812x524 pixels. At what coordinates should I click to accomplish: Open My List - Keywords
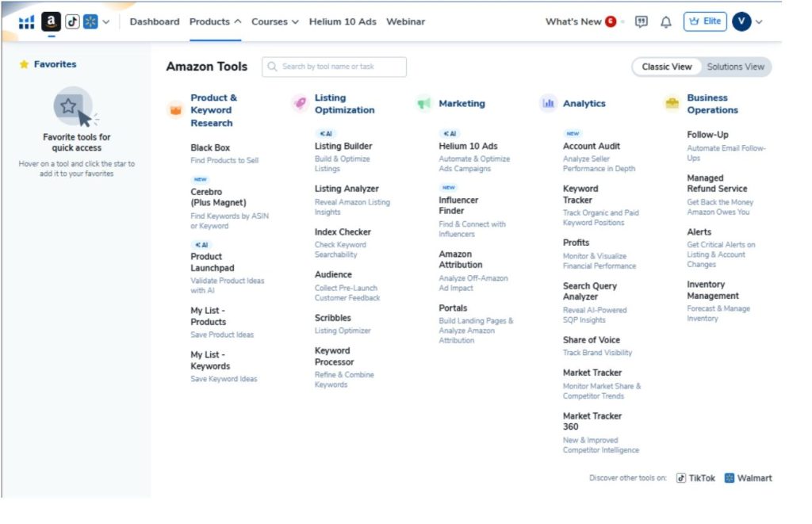[210, 361]
